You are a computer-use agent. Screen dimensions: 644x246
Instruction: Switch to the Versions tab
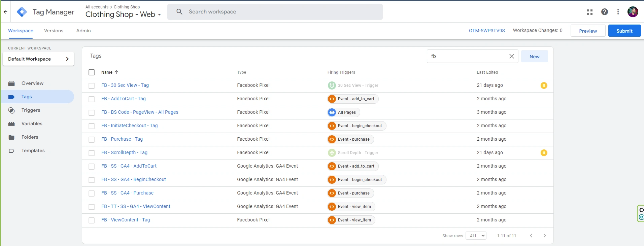coord(54,31)
